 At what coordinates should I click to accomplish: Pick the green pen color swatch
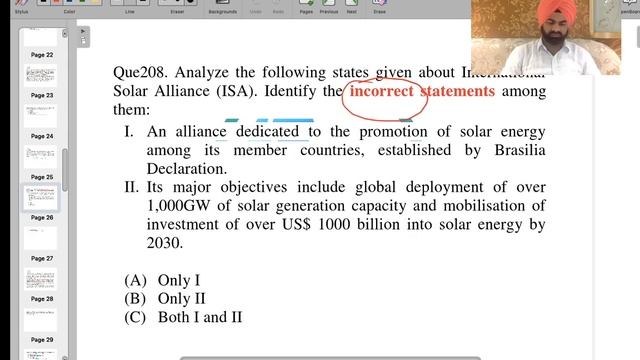82,2
